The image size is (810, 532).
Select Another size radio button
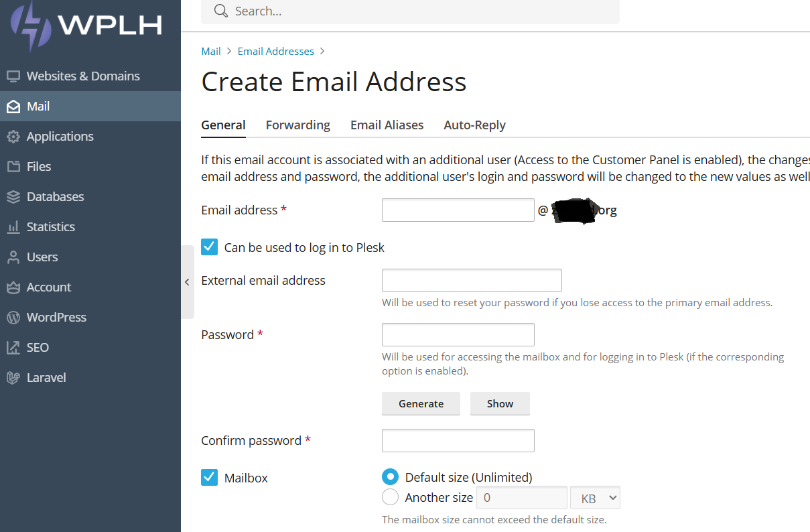[390, 497]
